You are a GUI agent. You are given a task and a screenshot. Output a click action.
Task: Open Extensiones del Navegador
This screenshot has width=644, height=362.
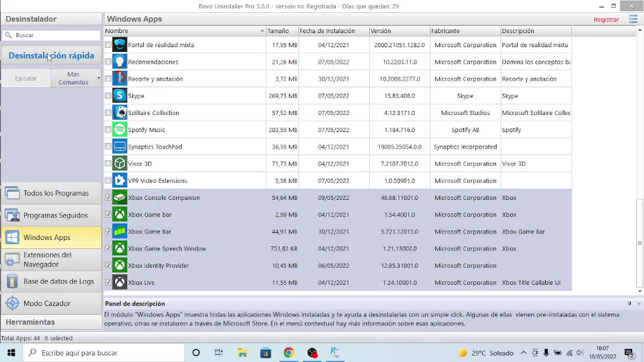coord(51,259)
